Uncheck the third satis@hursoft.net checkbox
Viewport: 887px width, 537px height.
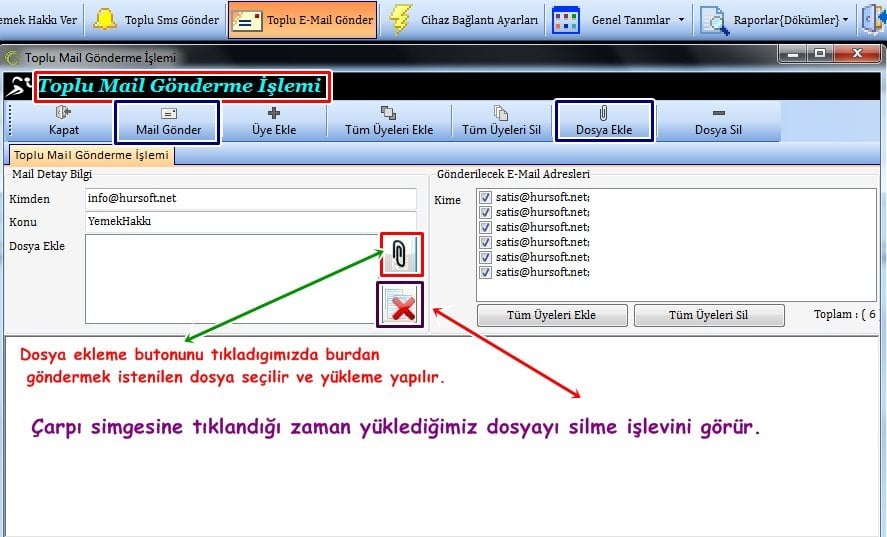click(485, 227)
